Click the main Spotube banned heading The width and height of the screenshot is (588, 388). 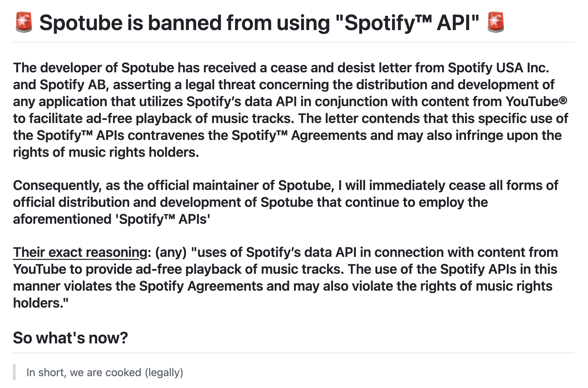click(259, 23)
